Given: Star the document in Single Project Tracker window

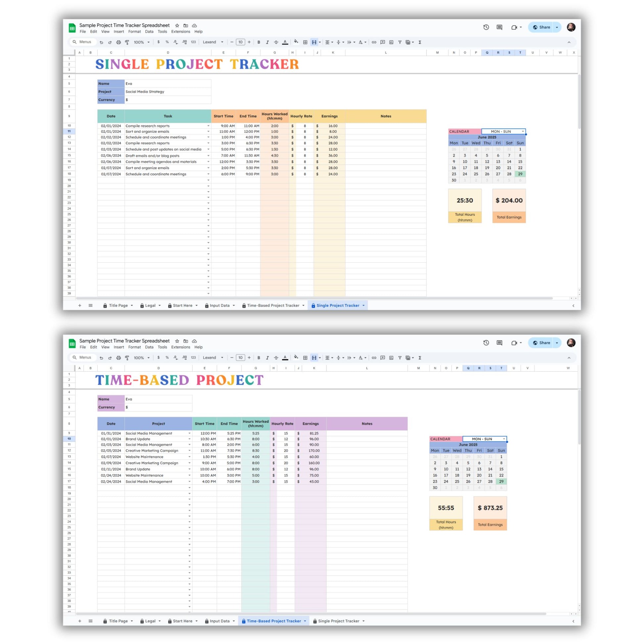Looking at the screenshot, I should pyautogui.click(x=177, y=25).
